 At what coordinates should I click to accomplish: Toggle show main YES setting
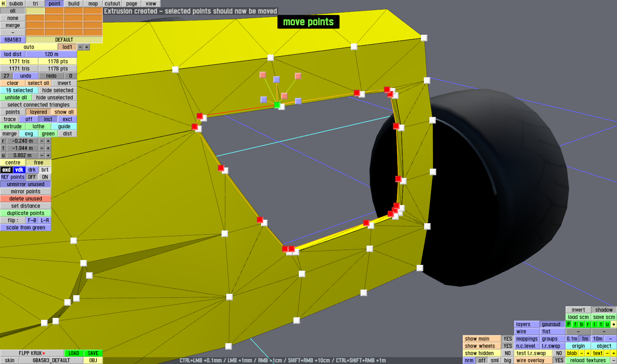pos(508,339)
